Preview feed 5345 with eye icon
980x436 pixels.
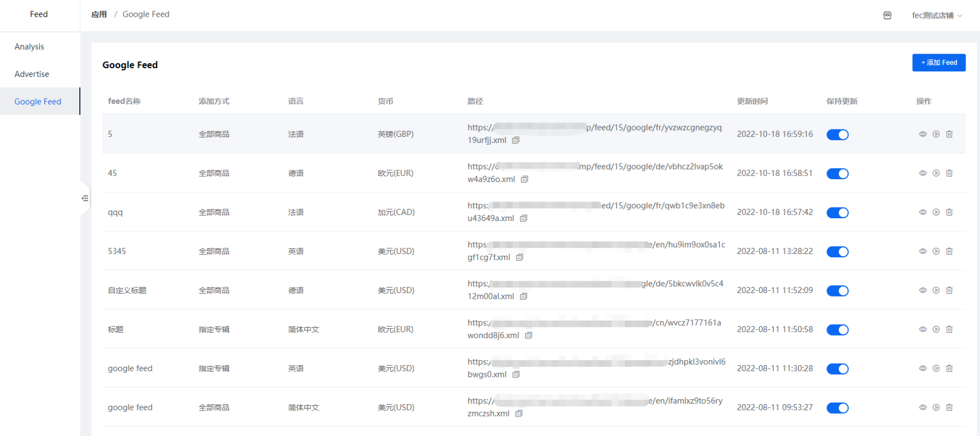click(x=923, y=251)
